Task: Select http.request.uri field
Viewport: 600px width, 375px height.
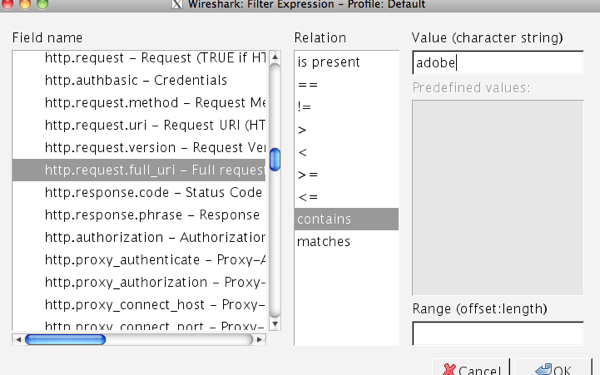Action: coord(139,125)
